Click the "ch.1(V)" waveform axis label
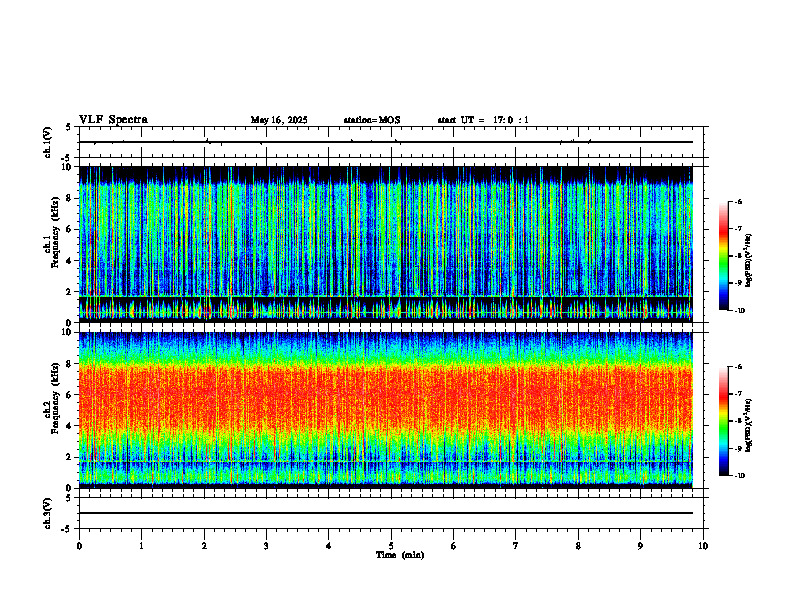This screenshot has height=612, width=792. [x=48, y=142]
